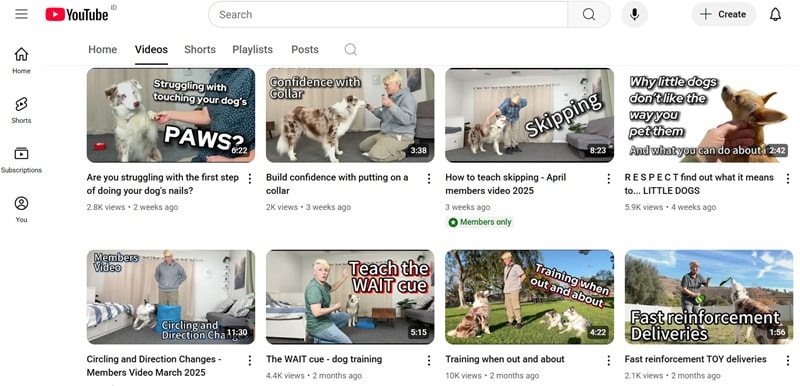Screen dimensions: 800x386
Task: Click the Members only badge
Action: 480,222
